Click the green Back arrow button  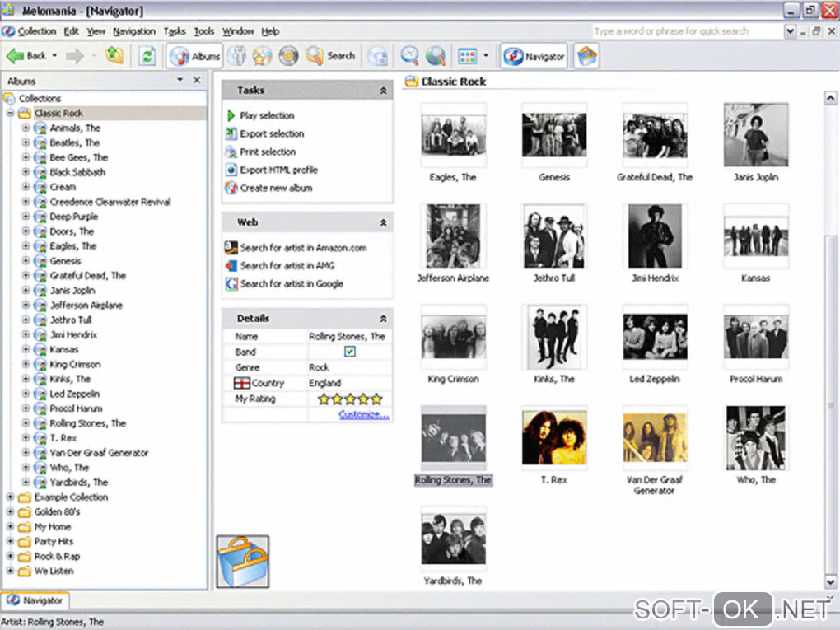16,56
